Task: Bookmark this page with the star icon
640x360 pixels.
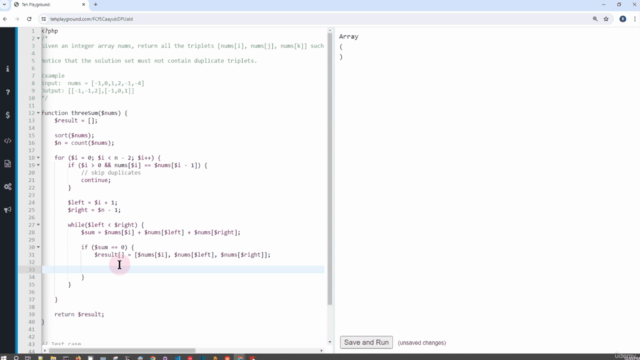Action: [x=606, y=19]
